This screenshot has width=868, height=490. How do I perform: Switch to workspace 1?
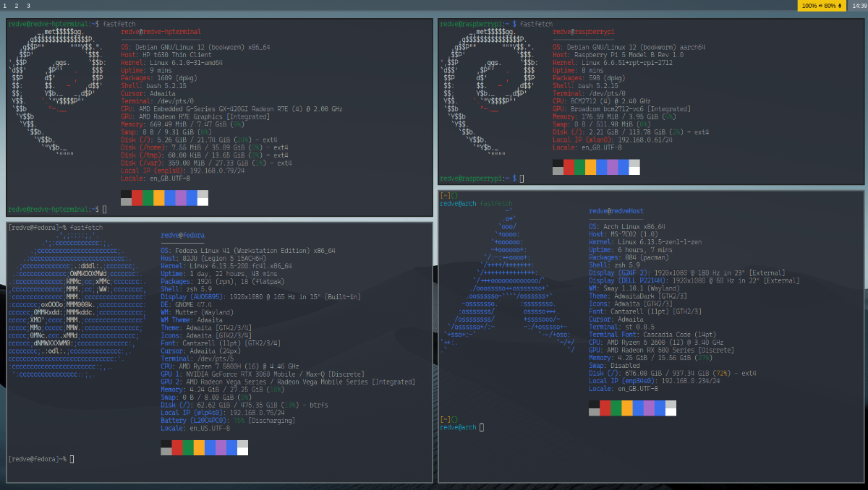[5, 6]
